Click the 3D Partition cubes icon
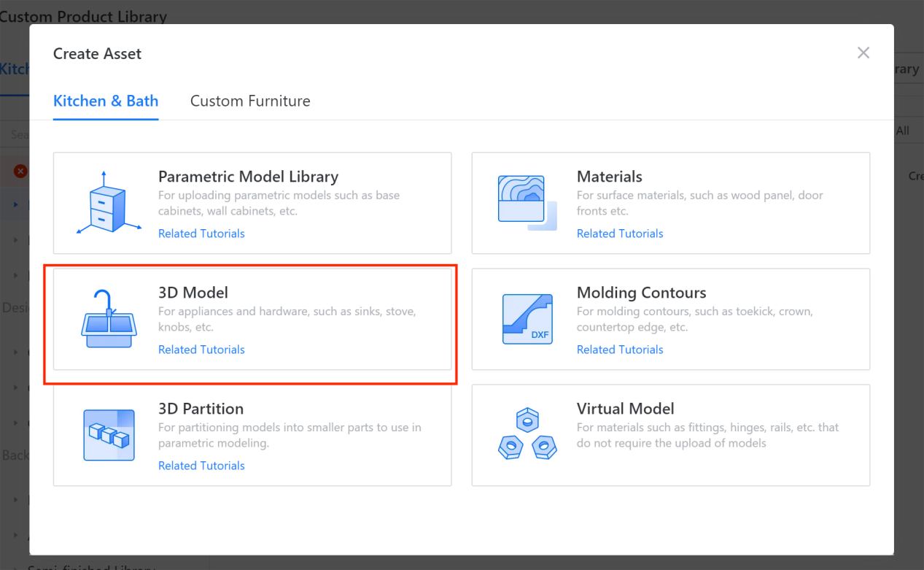This screenshot has height=570, width=924. (x=109, y=435)
